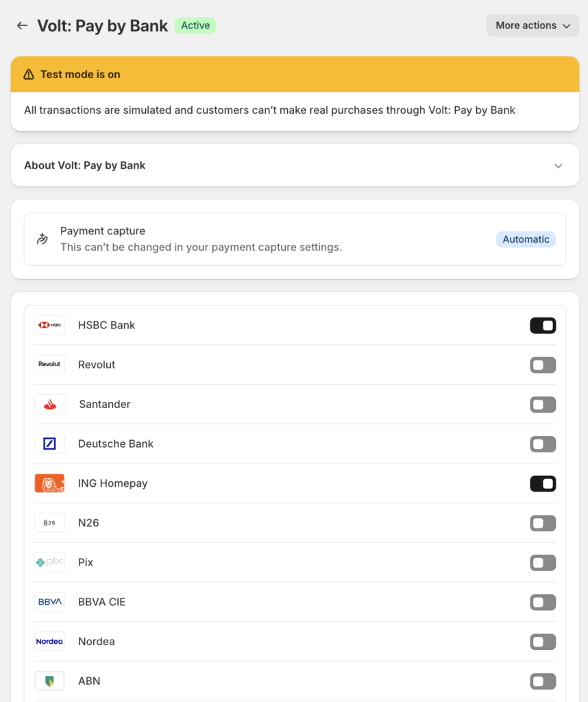
Task: Click the Deutsche Bank logo icon
Action: (49, 444)
